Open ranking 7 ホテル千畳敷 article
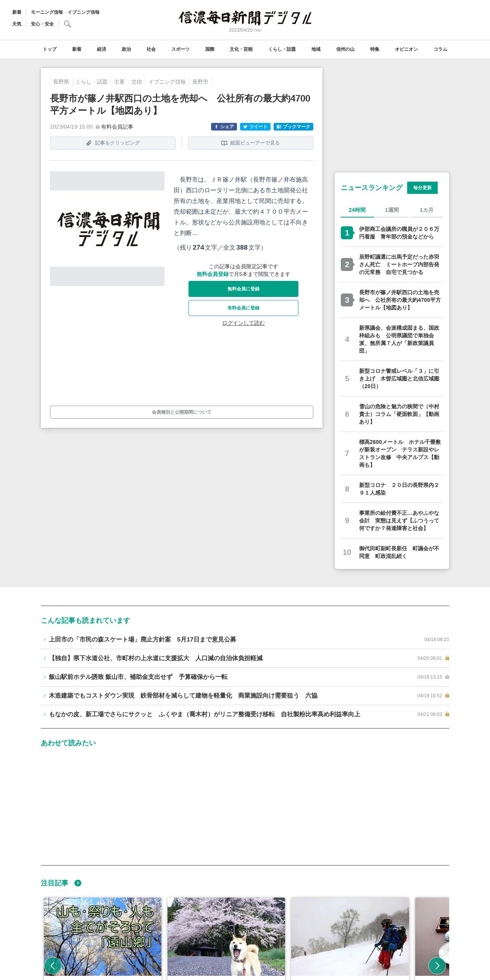 392,453
